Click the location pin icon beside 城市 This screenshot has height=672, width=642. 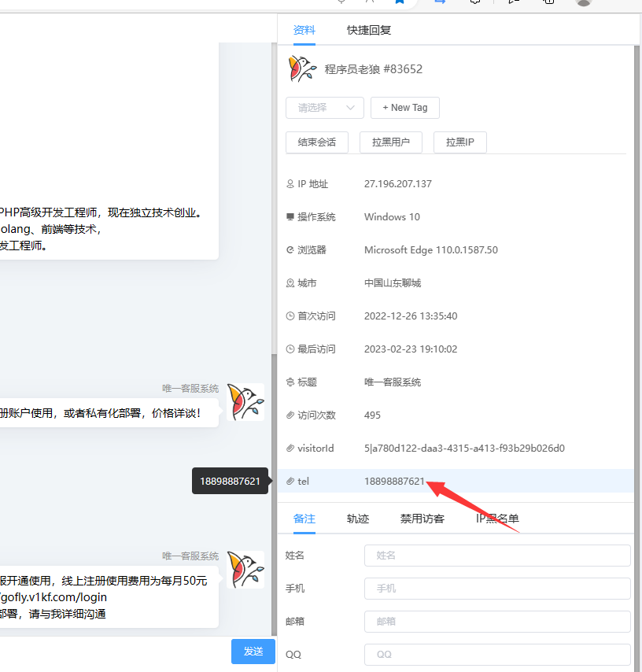tap(291, 282)
